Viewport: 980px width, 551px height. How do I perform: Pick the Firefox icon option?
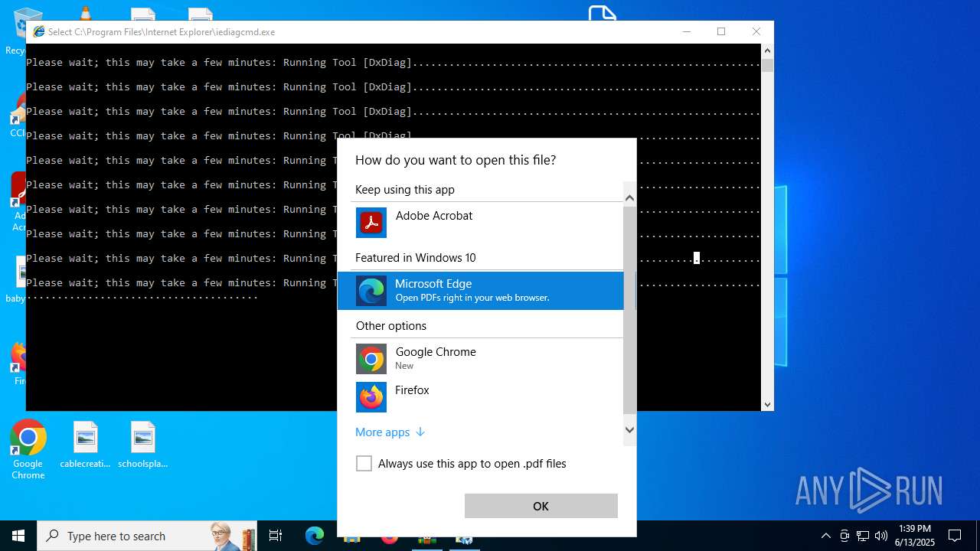371,397
